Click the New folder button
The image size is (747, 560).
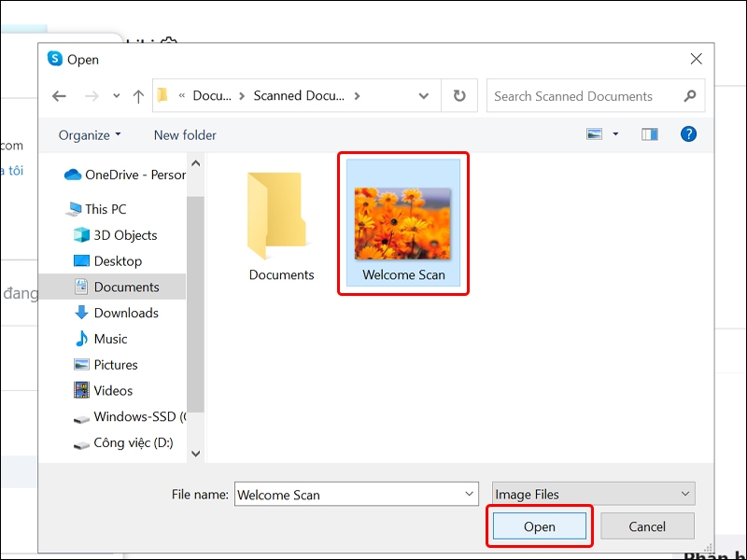click(184, 134)
